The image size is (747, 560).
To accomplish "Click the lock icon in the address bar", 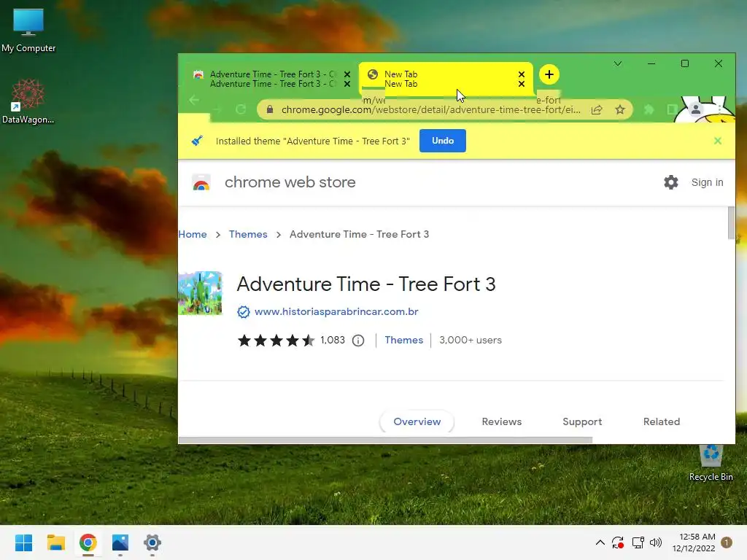I will (x=270, y=109).
